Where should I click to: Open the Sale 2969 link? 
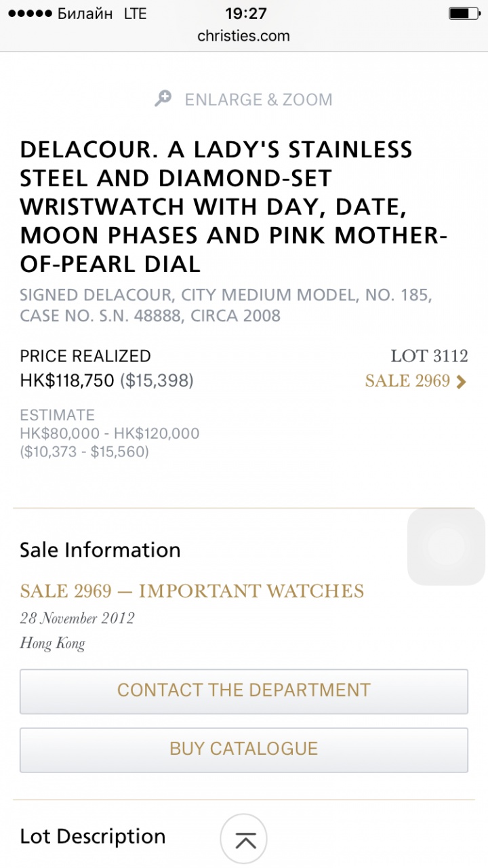tap(407, 381)
